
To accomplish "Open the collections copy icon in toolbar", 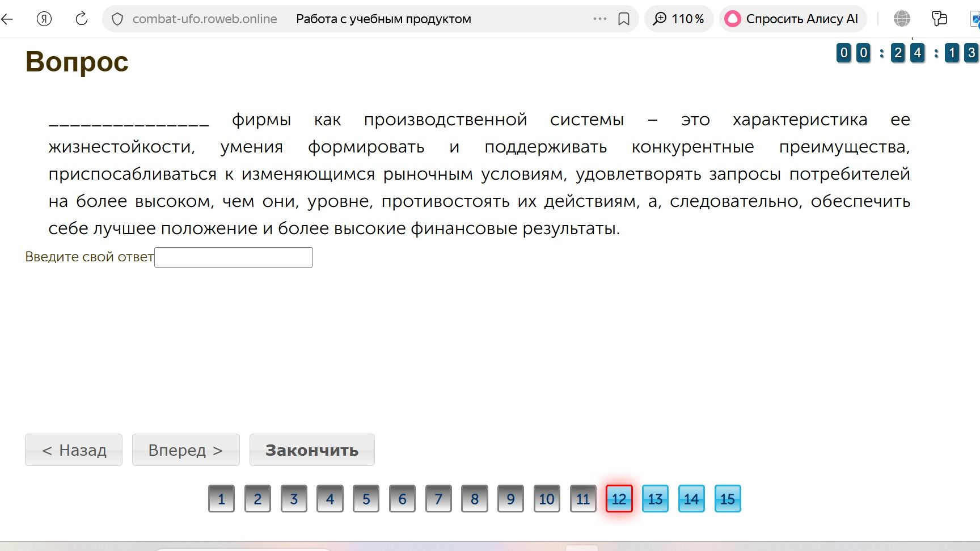I will (939, 19).
